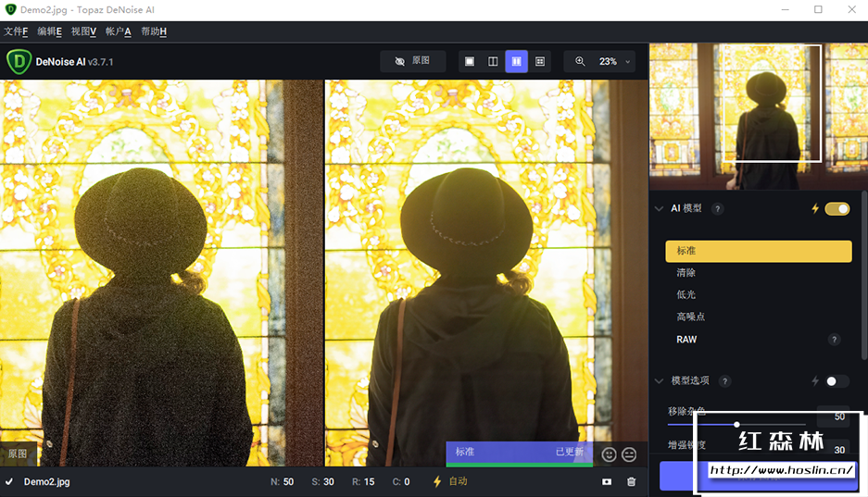Click the 移除杂色 slider handle
This screenshot has height=497, width=868.
click(736, 425)
